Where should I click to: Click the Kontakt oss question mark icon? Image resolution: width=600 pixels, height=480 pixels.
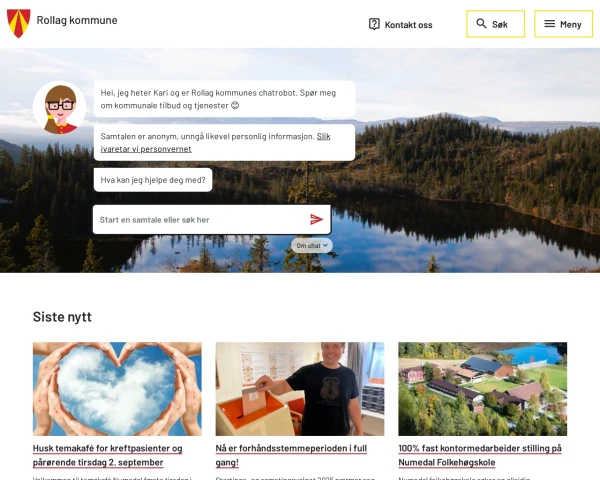(x=374, y=24)
